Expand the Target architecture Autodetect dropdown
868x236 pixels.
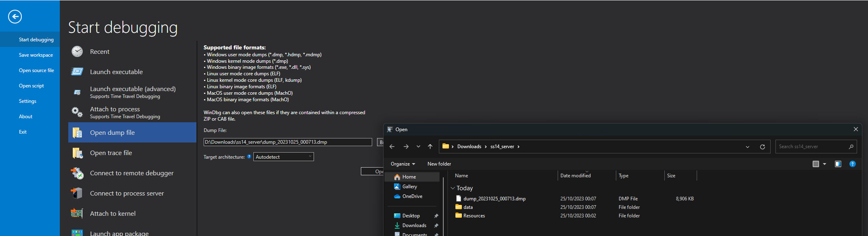pos(284,157)
